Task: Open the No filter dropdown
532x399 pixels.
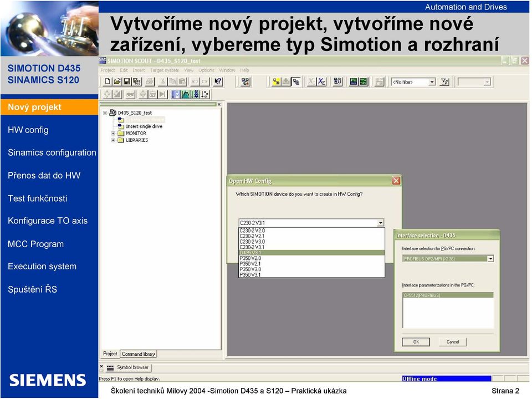Action: point(432,82)
